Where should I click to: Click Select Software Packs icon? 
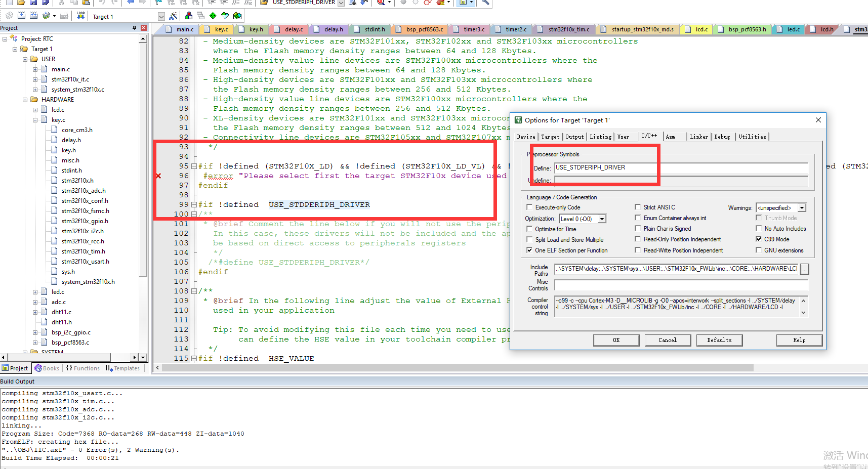tap(225, 16)
